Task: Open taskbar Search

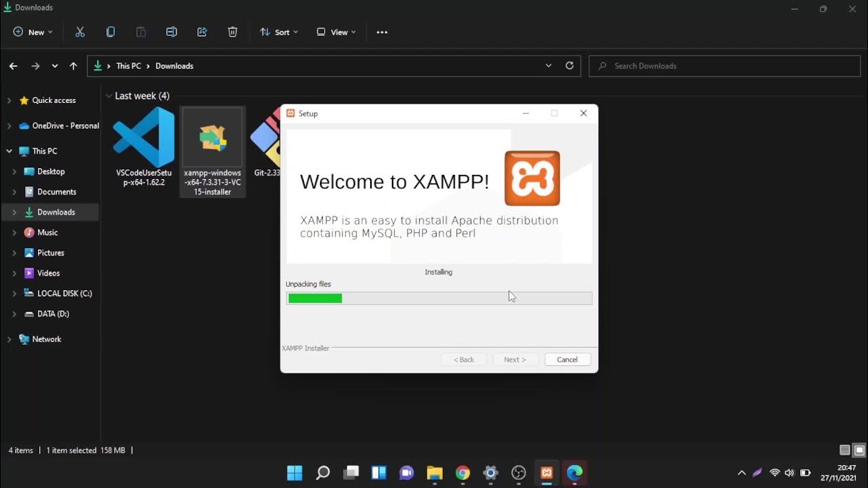Action: tap(323, 472)
